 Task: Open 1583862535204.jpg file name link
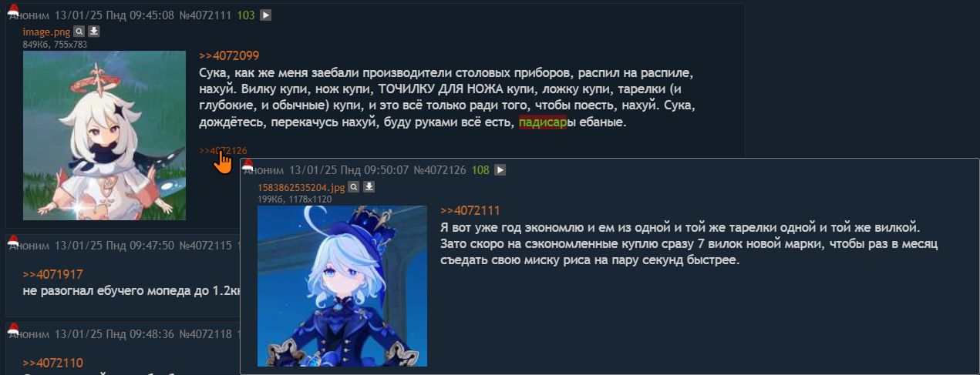301,187
